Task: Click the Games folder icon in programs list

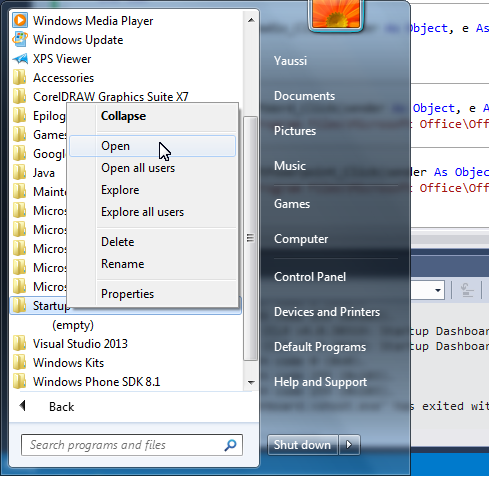Action: (x=19, y=134)
